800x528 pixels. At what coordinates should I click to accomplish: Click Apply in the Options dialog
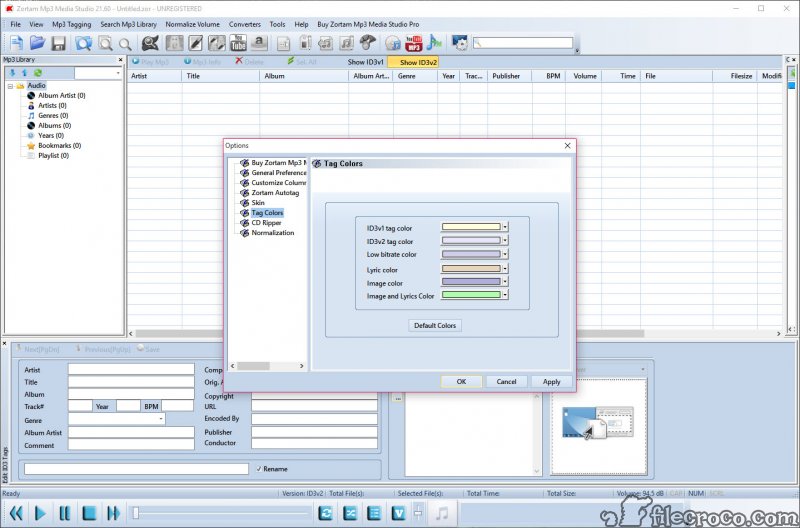pyautogui.click(x=551, y=382)
